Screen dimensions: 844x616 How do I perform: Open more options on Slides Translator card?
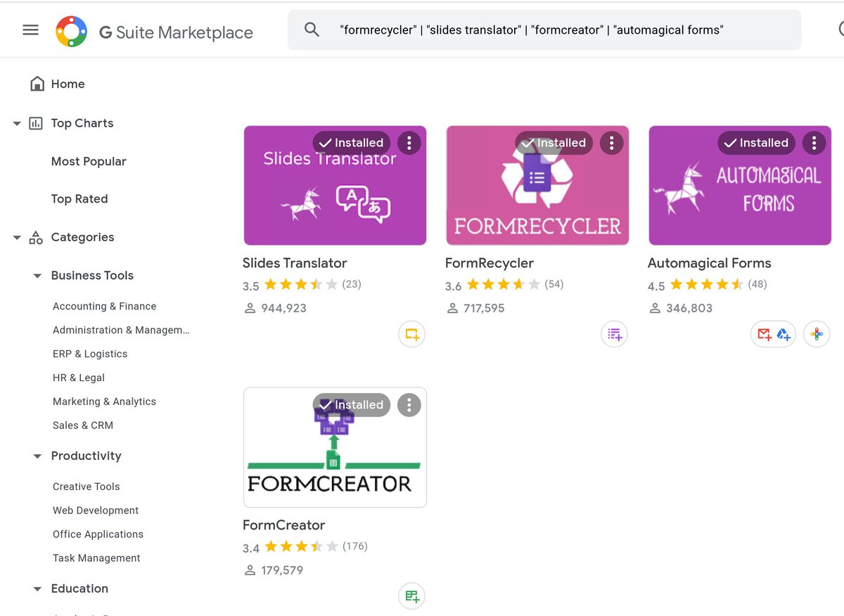(x=409, y=143)
